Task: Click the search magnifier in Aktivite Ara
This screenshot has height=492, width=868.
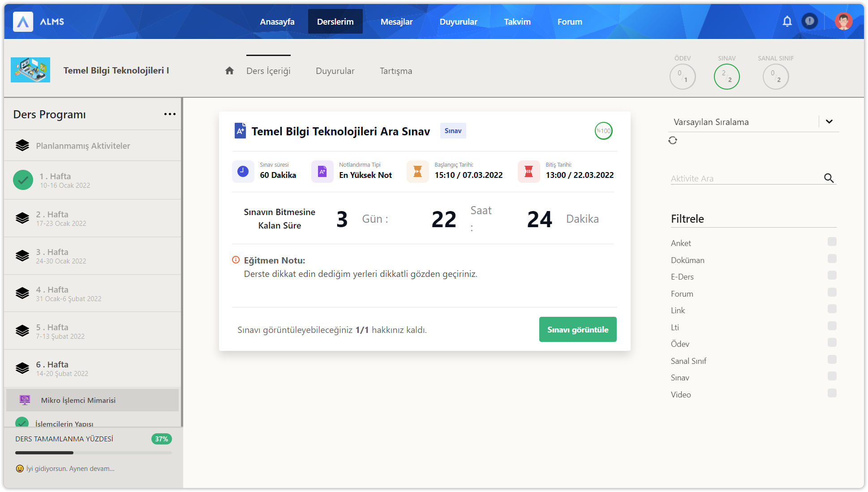Action: pos(829,178)
